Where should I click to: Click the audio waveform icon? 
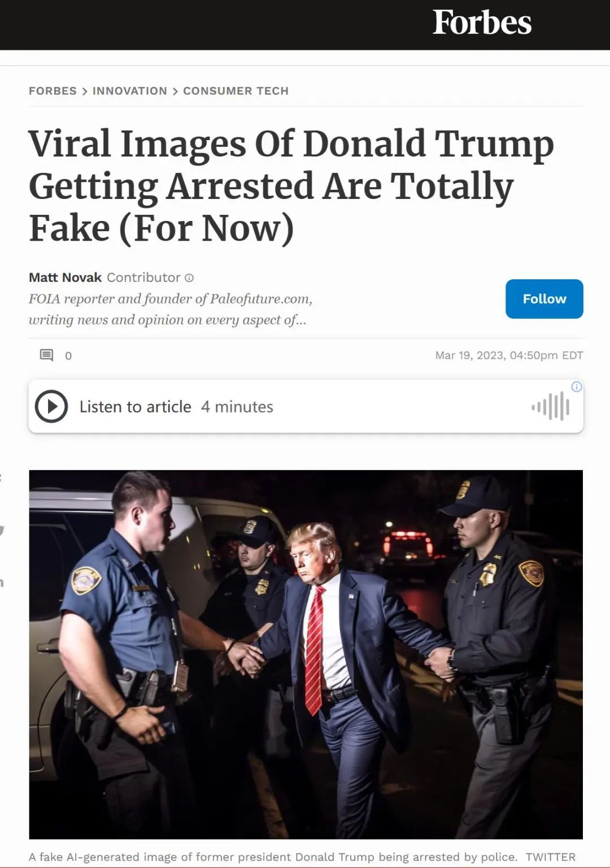pyautogui.click(x=551, y=406)
